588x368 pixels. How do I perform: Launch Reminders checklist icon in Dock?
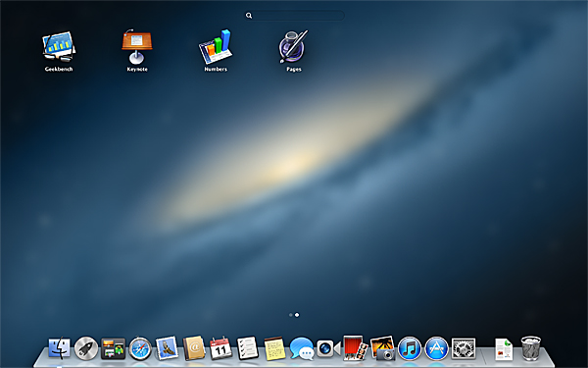[248, 348]
